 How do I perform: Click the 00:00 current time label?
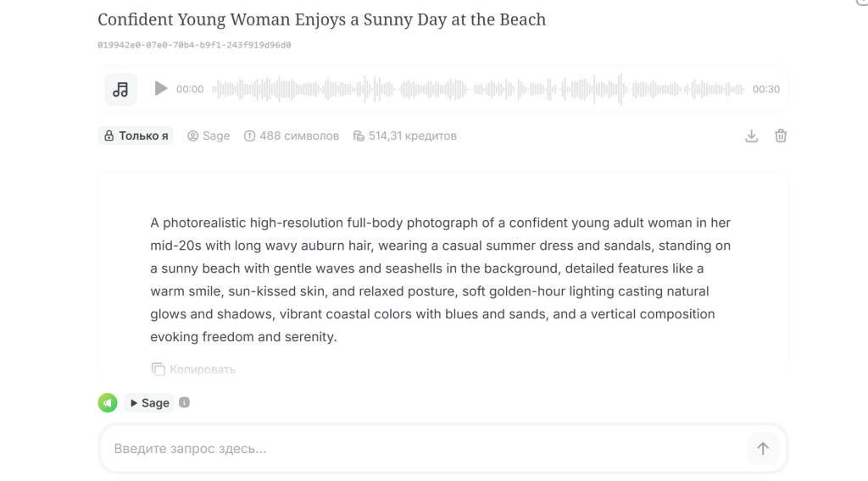pos(190,89)
